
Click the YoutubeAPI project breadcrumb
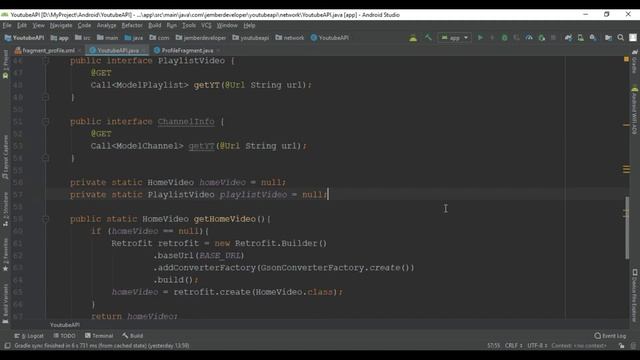tap(24, 38)
